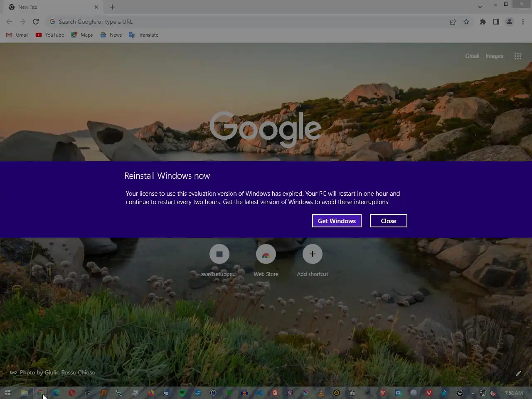Click the Get Windows button
Viewport: 532px width, 399px height.
pos(337,221)
